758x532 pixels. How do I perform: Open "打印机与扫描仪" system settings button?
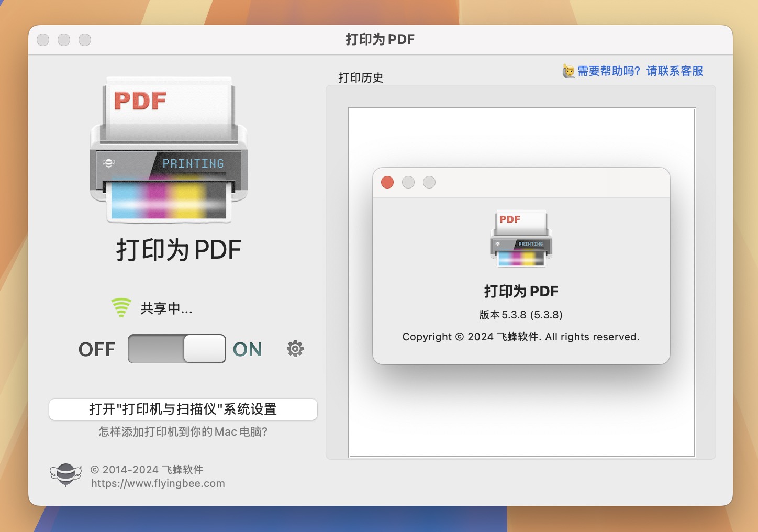click(x=183, y=409)
